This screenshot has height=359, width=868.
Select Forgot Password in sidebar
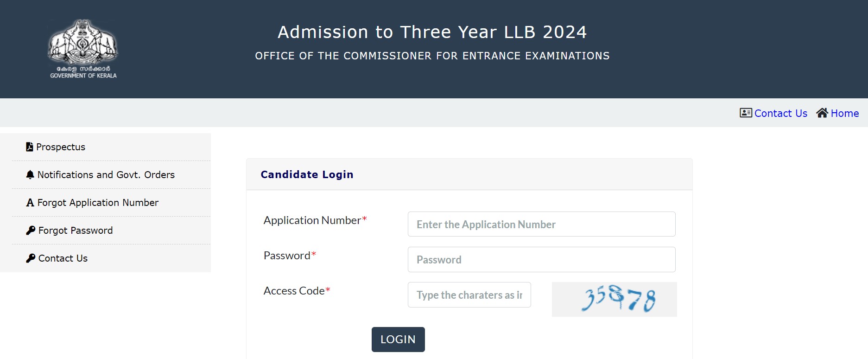[76, 231]
